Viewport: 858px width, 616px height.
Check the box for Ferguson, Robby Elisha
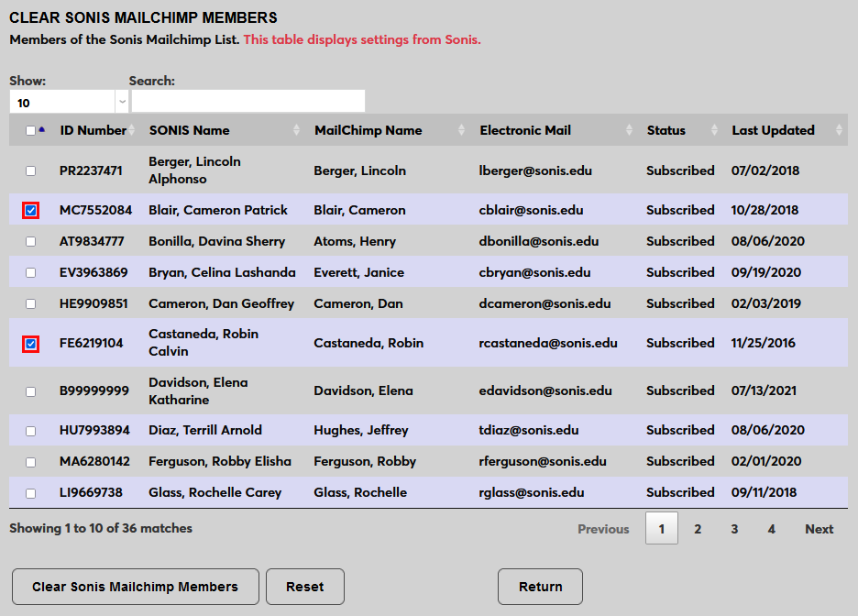pos(30,462)
